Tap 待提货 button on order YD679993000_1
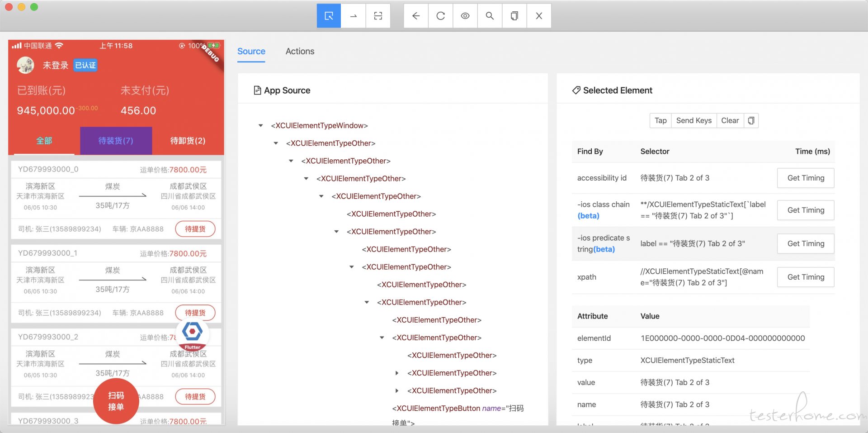The width and height of the screenshot is (868, 433). tap(195, 313)
